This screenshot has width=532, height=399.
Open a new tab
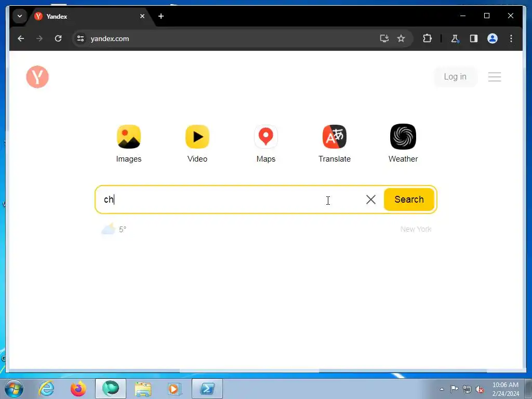[x=161, y=16]
